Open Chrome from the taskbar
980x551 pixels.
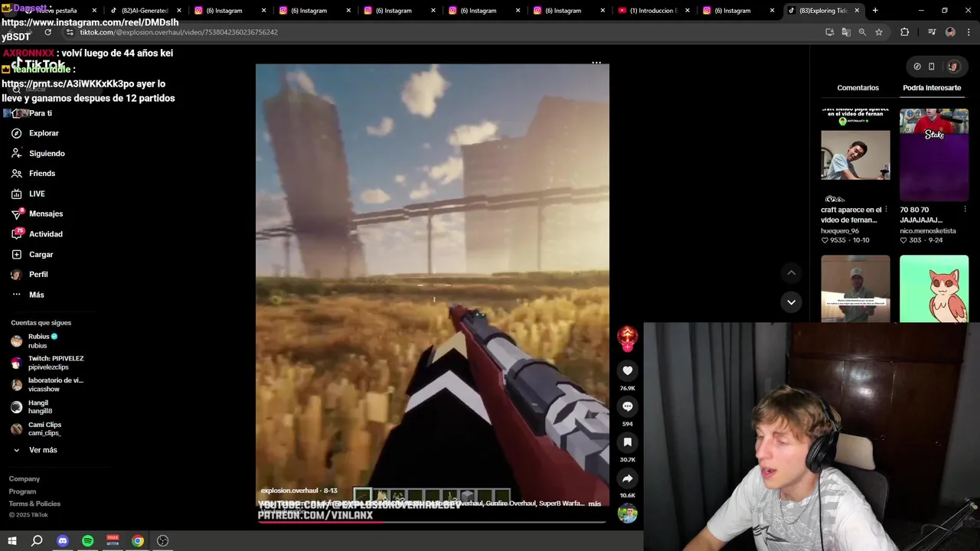138,541
